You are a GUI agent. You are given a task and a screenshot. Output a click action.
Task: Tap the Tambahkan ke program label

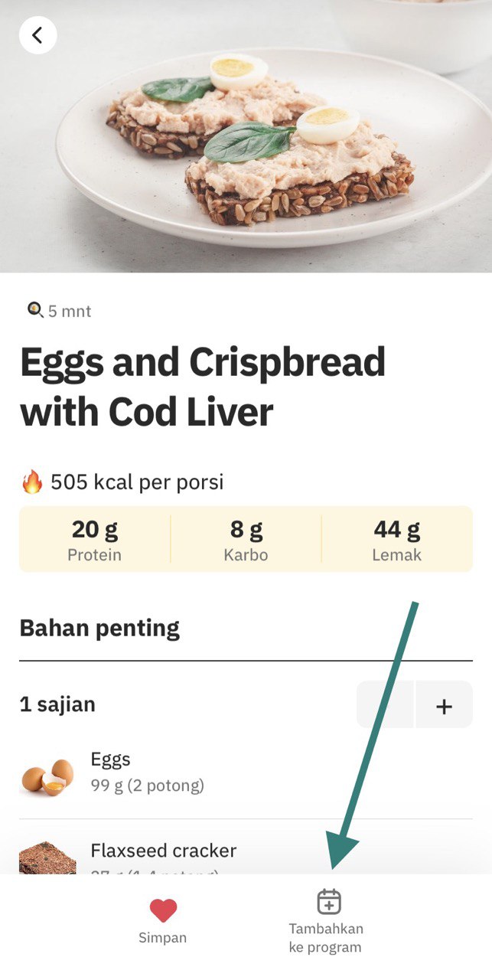(326, 938)
